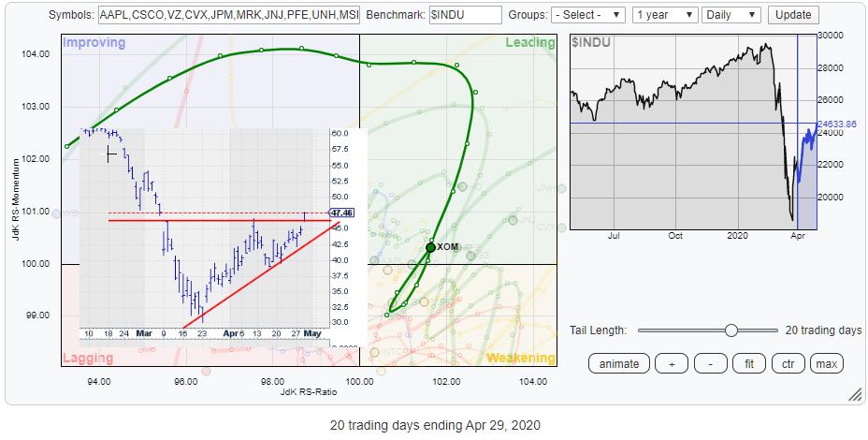Click the fit button
Image resolution: width=868 pixels, height=440 pixels.
(747, 363)
